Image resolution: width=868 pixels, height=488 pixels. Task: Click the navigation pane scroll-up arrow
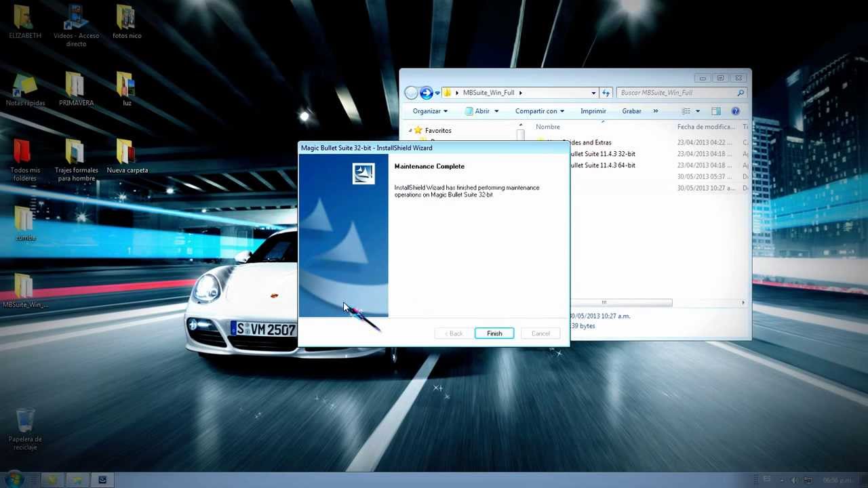coord(521,125)
